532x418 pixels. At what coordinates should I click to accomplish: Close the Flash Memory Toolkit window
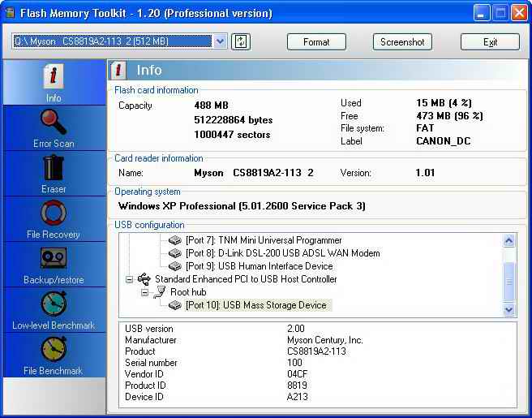(519, 13)
